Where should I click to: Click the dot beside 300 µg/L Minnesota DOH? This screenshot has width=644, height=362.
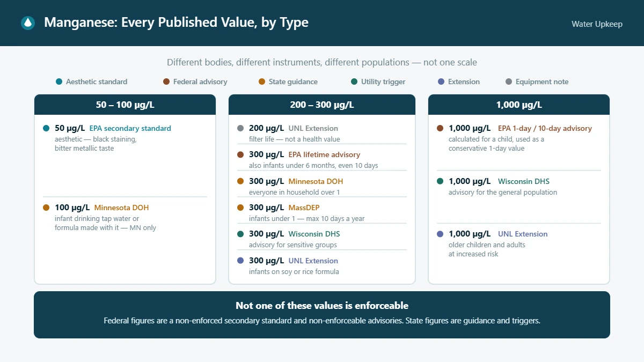[x=240, y=181]
